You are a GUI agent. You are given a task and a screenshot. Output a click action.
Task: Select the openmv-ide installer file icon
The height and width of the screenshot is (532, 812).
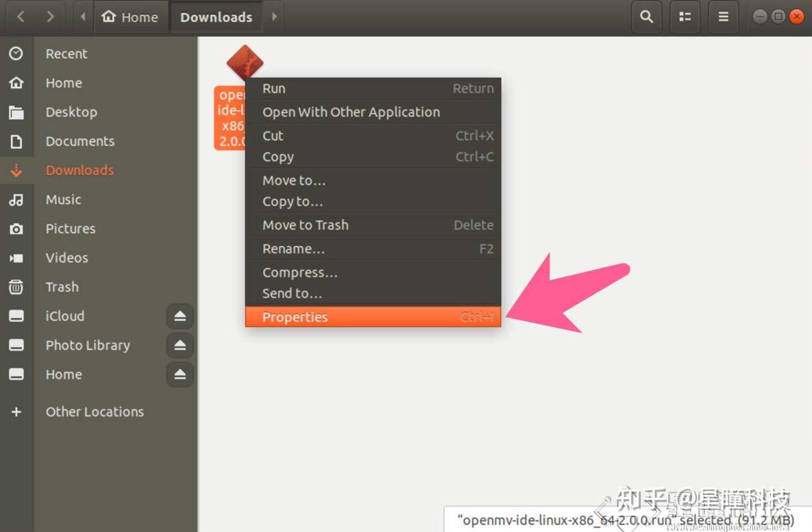(245, 62)
